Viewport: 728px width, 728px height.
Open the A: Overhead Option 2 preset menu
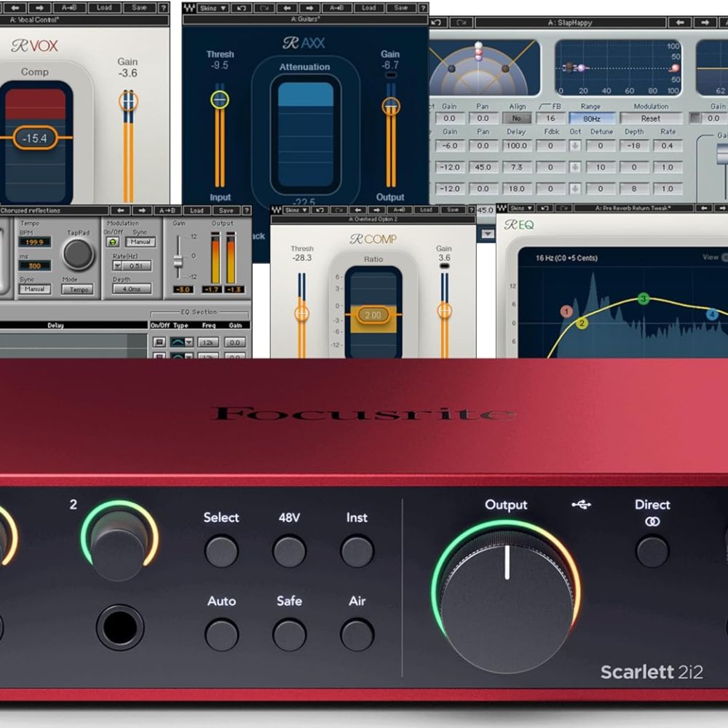coord(373,219)
